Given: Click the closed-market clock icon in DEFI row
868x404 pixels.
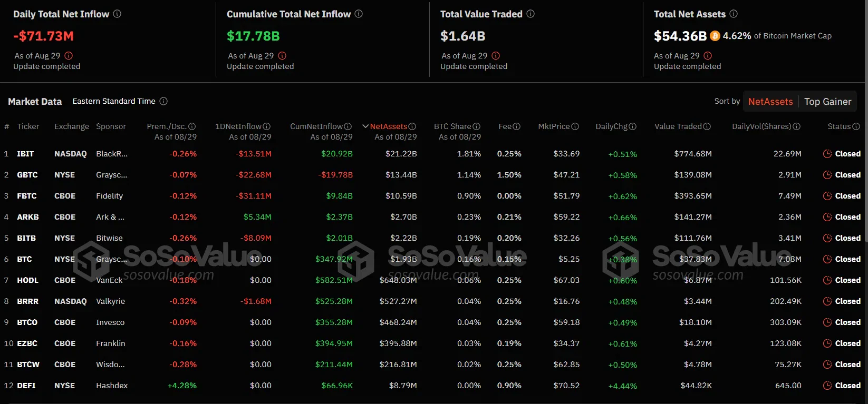Looking at the screenshot, I should [x=827, y=386].
